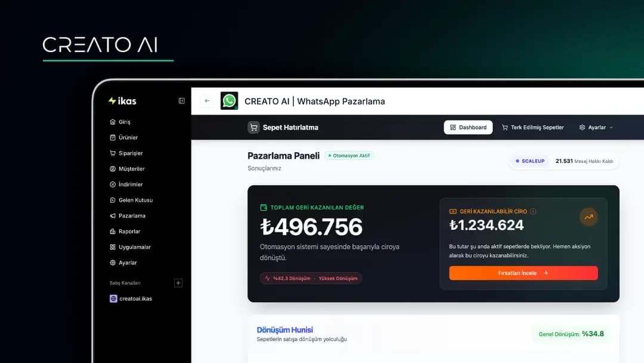Screen dimensions: 644x363
Task: Click the info icon beside Geri Kazanılabilir Ciro
Action: [533, 211]
